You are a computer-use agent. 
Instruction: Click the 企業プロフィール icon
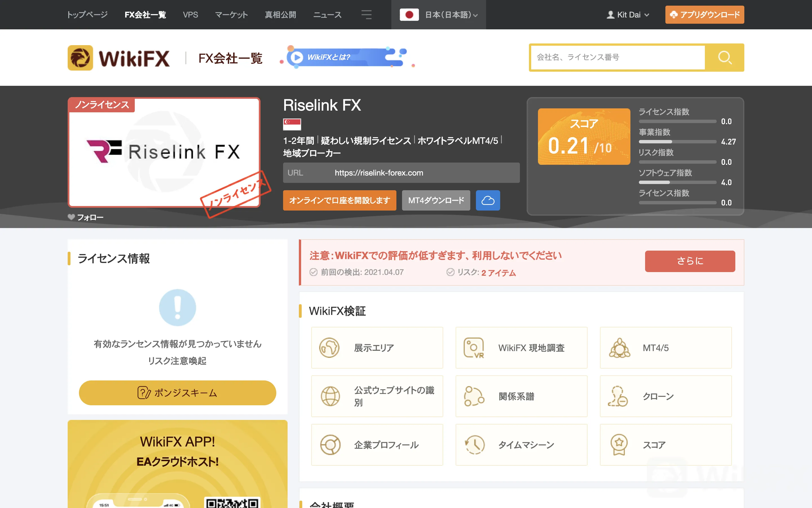pos(330,445)
